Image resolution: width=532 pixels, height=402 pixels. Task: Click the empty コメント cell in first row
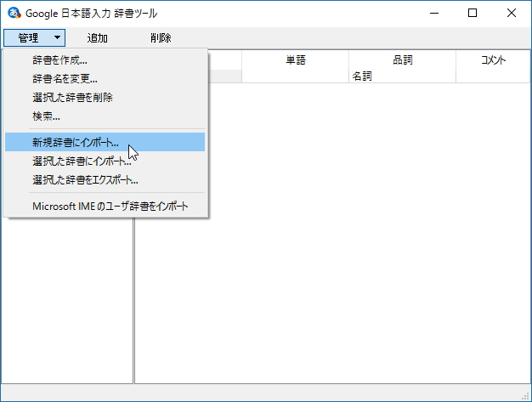click(x=493, y=76)
